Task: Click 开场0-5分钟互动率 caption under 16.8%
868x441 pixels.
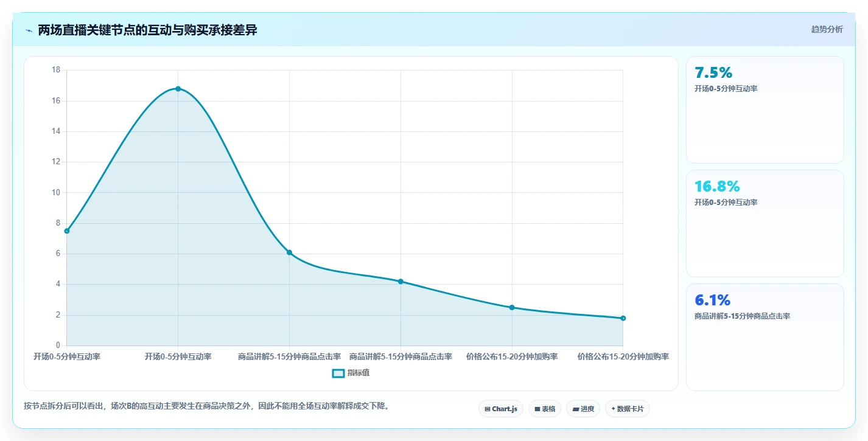Action: [x=726, y=203]
